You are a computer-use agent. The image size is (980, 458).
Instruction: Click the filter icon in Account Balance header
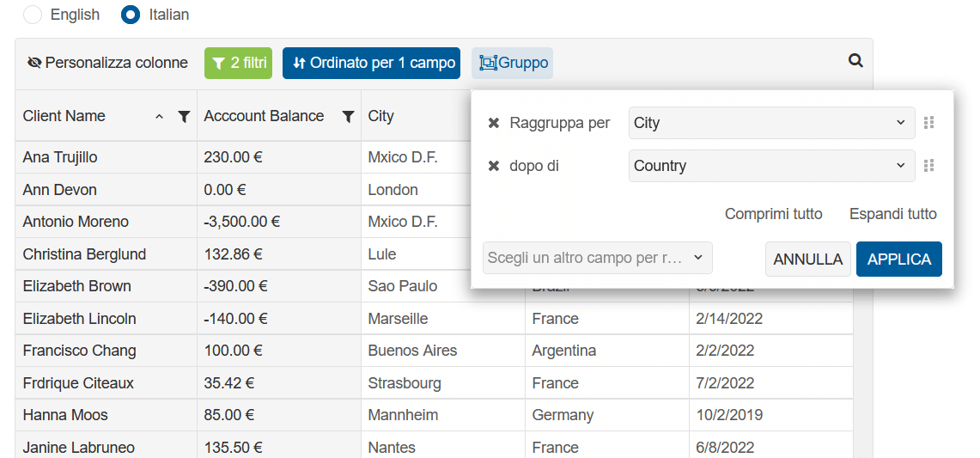(348, 117)
